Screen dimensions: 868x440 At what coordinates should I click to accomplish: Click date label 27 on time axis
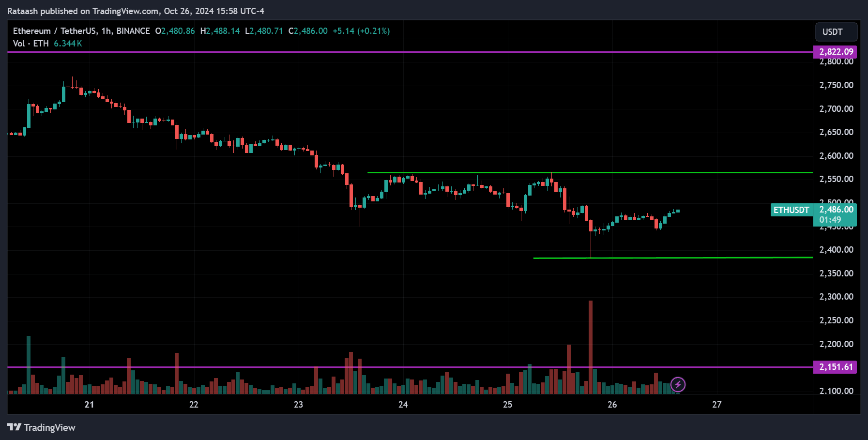click(716, 405)
